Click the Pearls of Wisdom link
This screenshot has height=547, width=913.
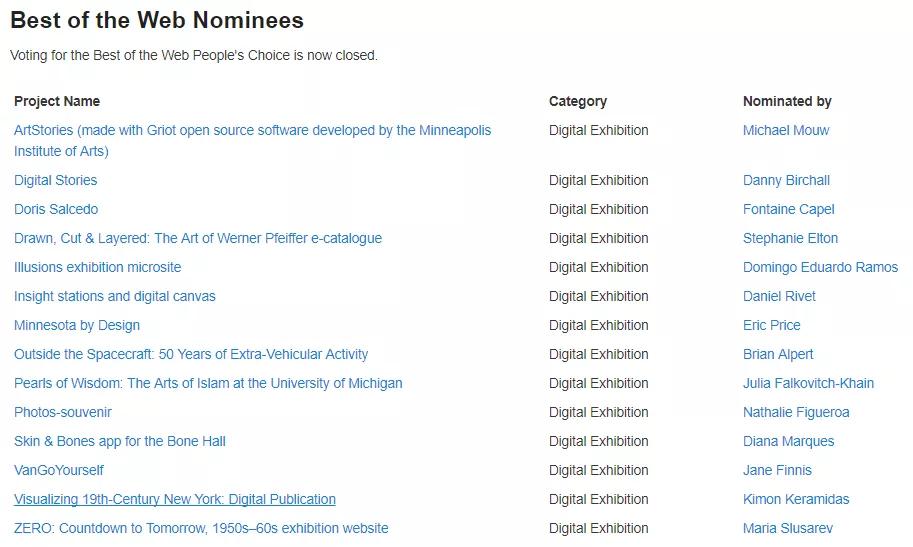coord(208,384)
